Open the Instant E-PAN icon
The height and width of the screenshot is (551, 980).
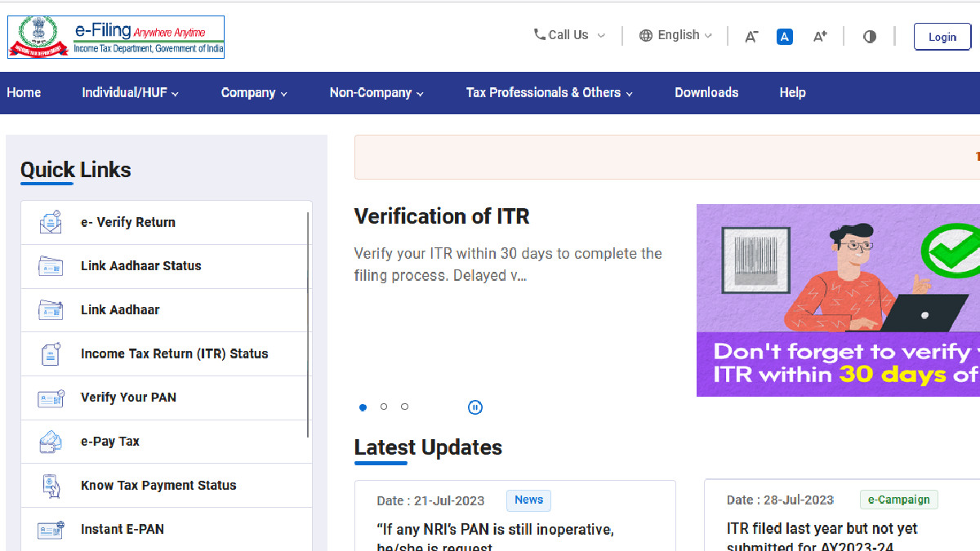tap(50, 529)
